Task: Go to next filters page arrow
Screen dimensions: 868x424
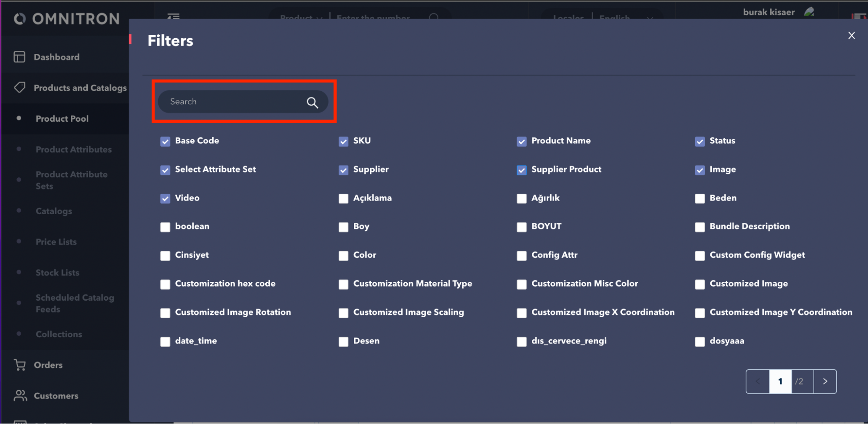Action: (x=825, y=381)
